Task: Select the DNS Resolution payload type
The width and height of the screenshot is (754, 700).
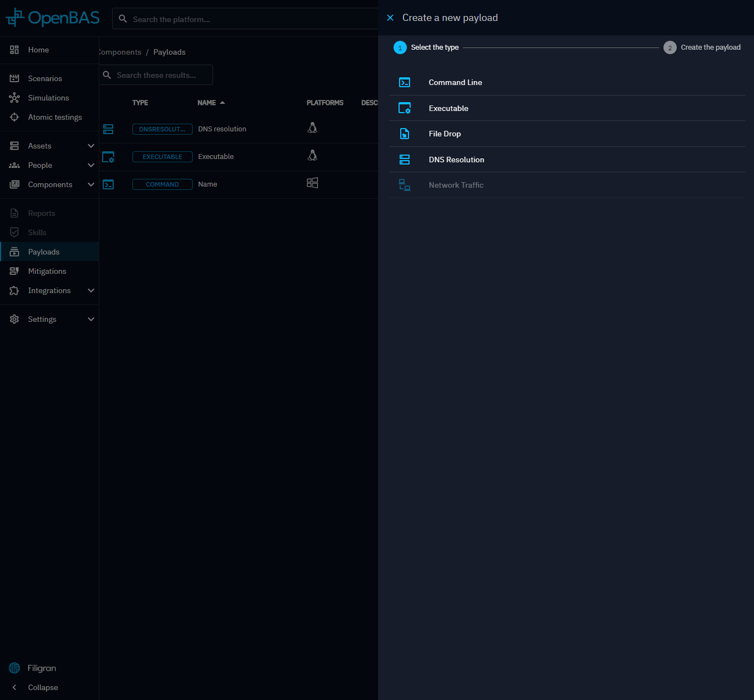Action: tap(456, 160)
